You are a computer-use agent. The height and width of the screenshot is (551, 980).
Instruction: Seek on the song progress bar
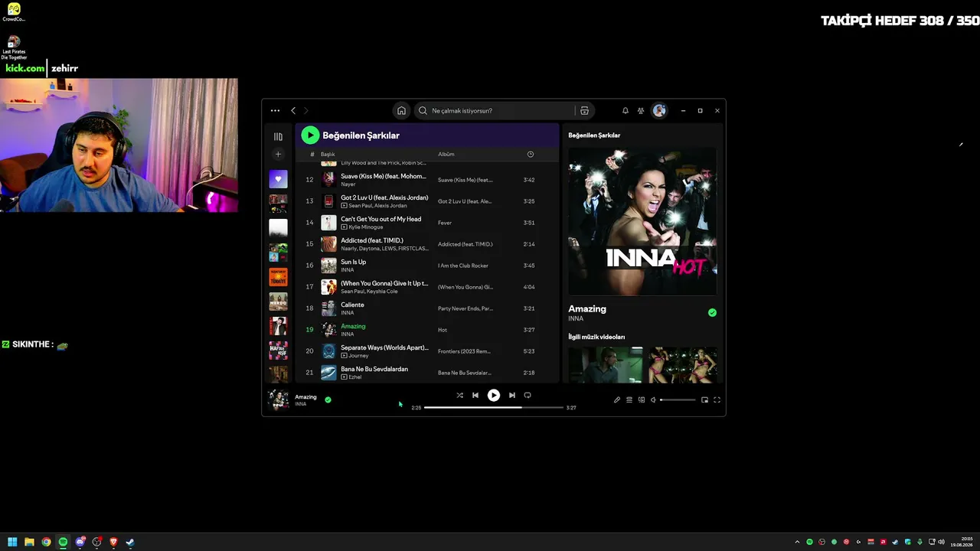click(494, 408)
